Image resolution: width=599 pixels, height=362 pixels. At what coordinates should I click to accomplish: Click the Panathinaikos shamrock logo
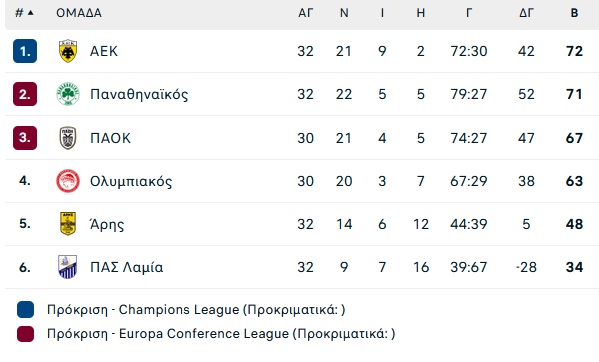click(68, 94)
